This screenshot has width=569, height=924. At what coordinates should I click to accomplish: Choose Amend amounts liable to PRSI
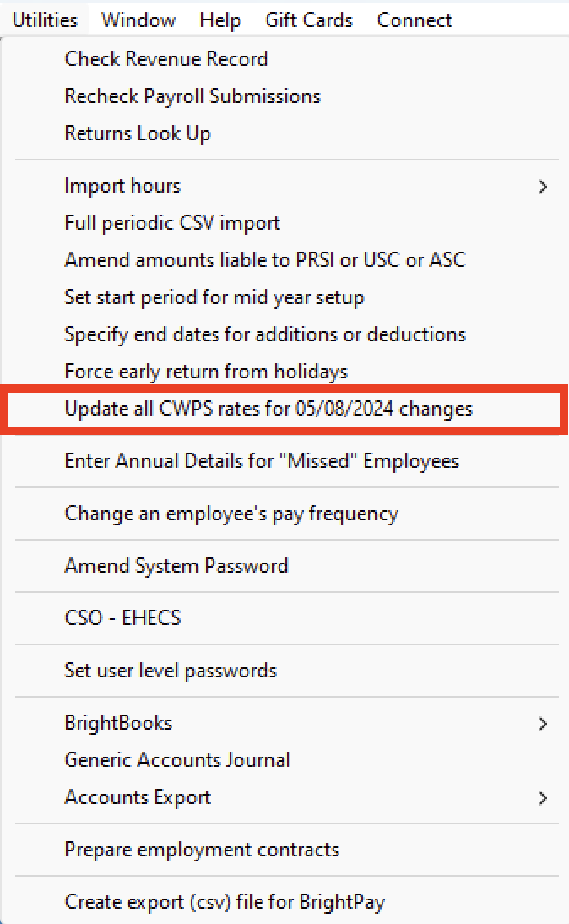264,260
